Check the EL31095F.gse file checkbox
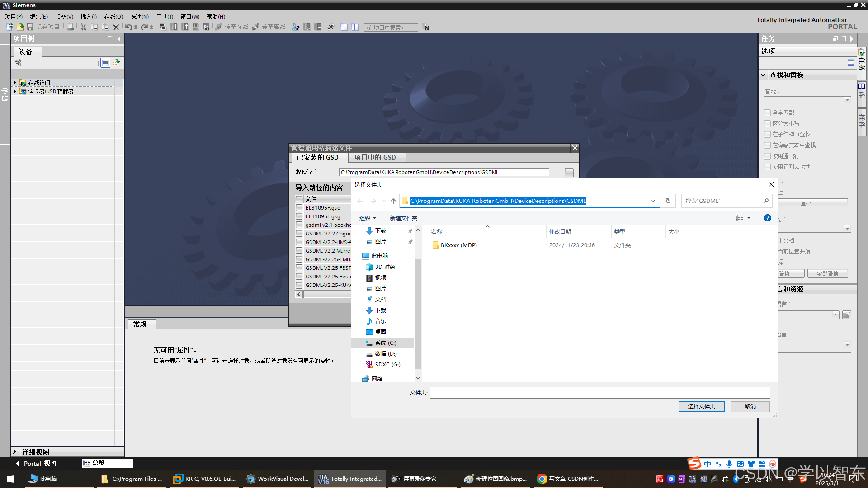The width and height of the screenshot is (868, 488). (299, 208)
